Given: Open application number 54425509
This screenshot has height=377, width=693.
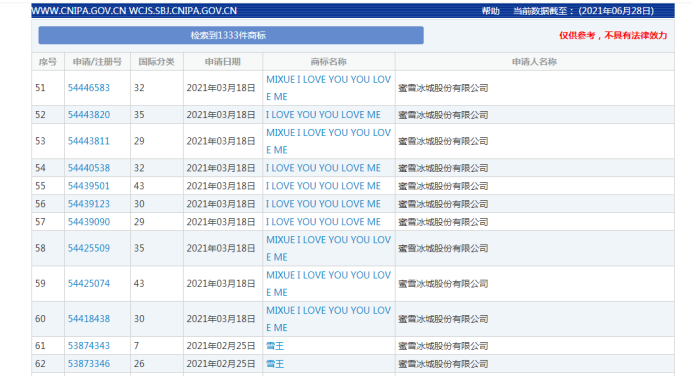Looking at the screenshot, I should 89,248.
